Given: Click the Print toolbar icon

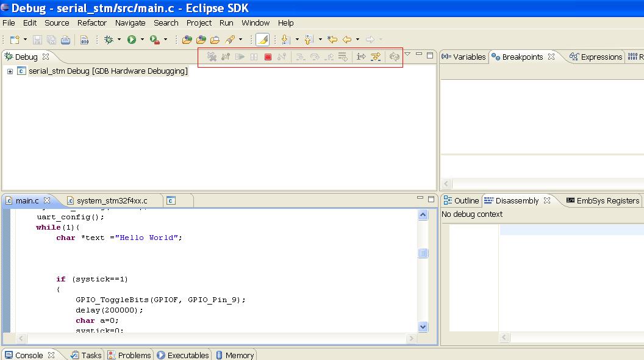Looking at the screenshot, I should (x=65, y=40).
